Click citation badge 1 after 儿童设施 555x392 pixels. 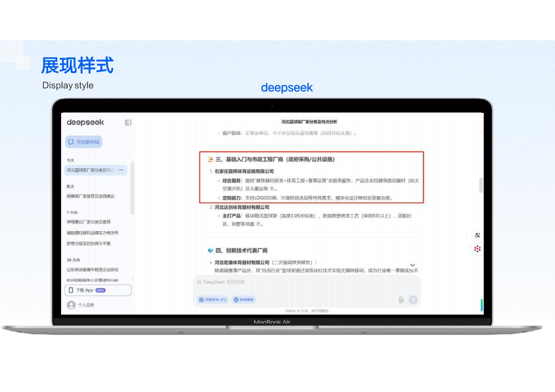[x=272, y=189]
